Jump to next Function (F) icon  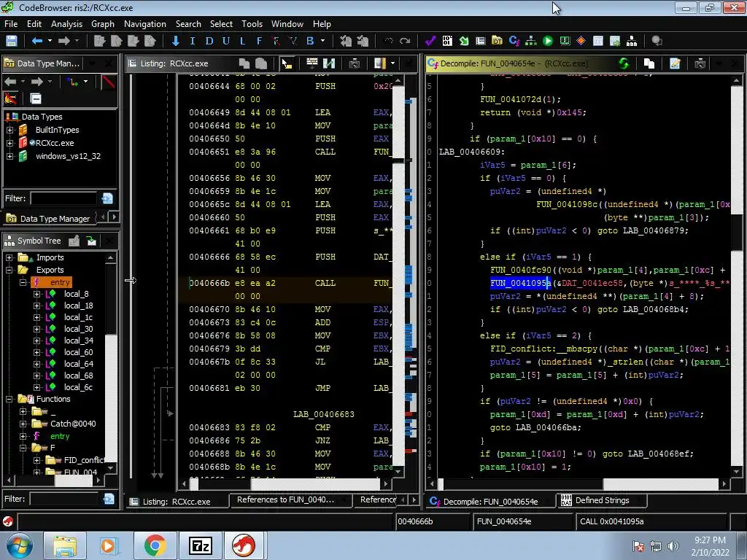(x=259, y=41)
